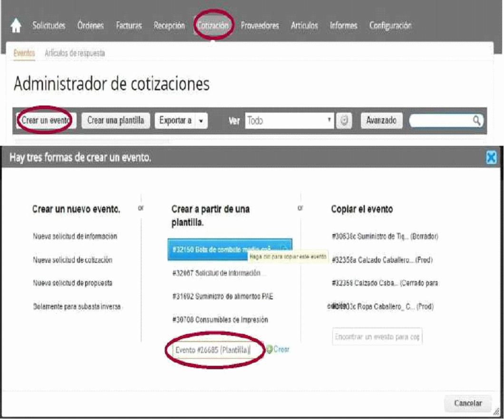Close the create event dialog with X
This screenshot has width=504, height=420.
(x=492, y=158)
